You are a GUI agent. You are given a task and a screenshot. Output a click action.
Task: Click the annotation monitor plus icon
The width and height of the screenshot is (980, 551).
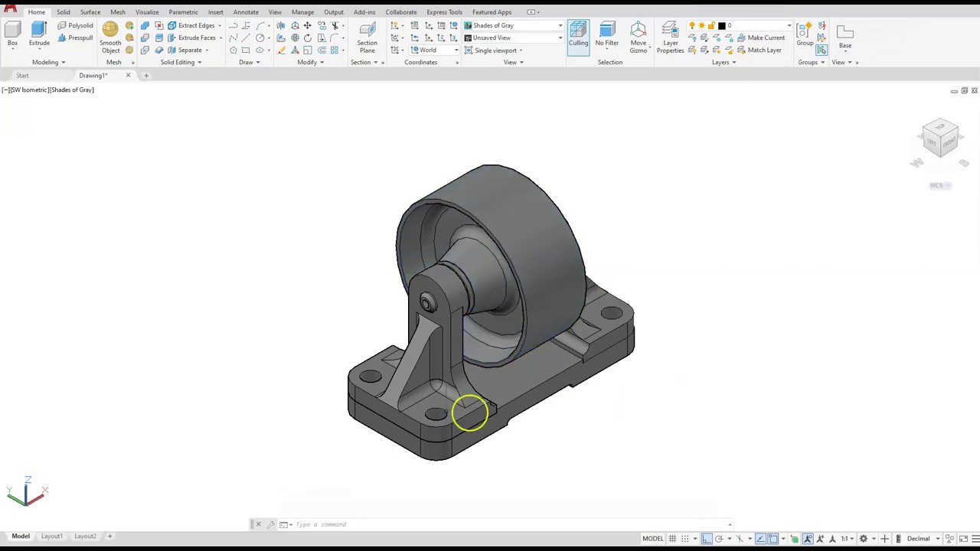coord(884,539)
